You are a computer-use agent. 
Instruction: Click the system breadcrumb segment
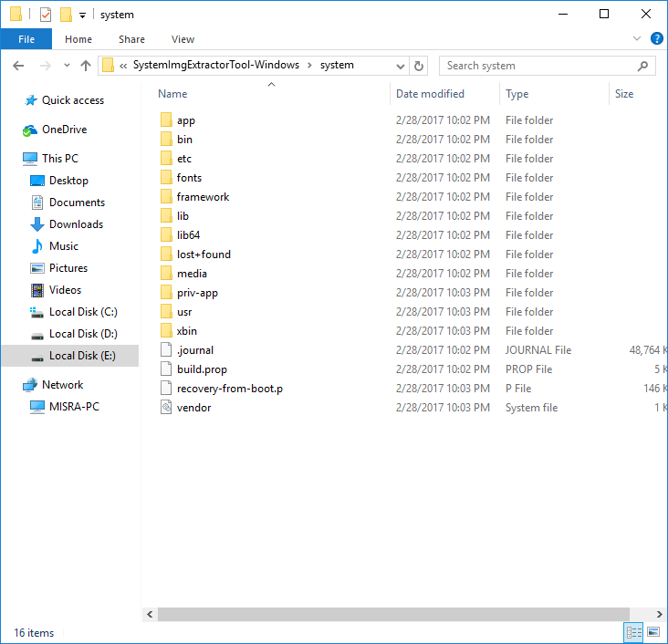pos(337,65)
